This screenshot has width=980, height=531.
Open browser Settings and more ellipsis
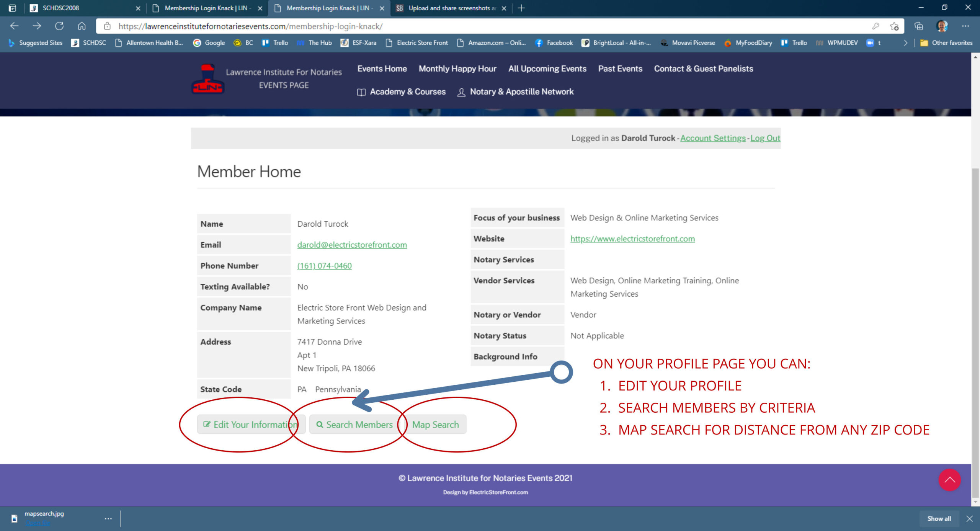click(965, 26)
